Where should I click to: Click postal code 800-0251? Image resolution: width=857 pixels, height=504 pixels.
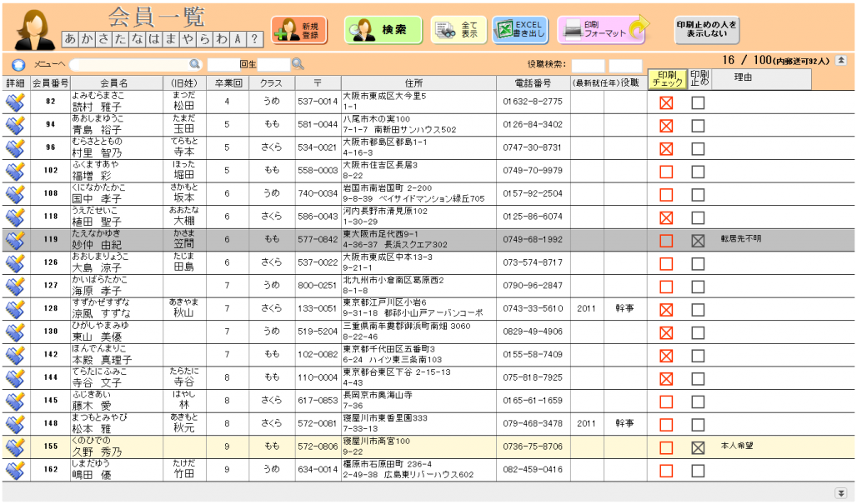pyautogui.click(x=318, y=285)
